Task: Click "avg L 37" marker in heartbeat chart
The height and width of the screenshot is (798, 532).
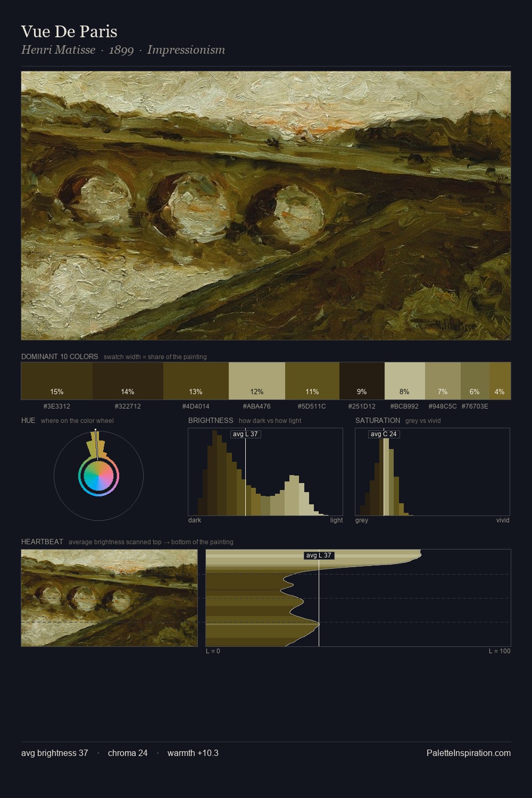Action: click(x=319, y=555)
